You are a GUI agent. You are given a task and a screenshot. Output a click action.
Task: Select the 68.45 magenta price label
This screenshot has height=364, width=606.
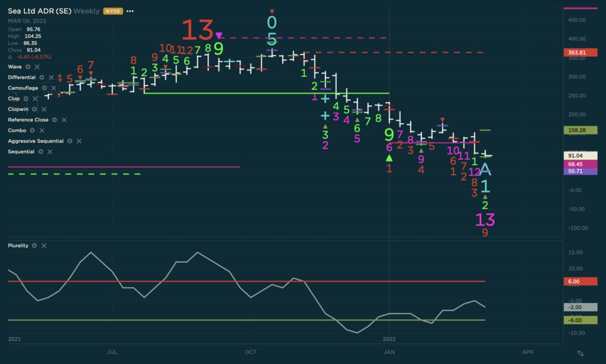coord(580,164)
